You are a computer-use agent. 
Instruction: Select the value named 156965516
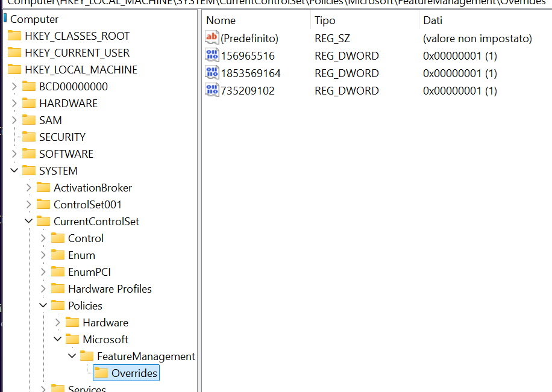tap(248, 56)
